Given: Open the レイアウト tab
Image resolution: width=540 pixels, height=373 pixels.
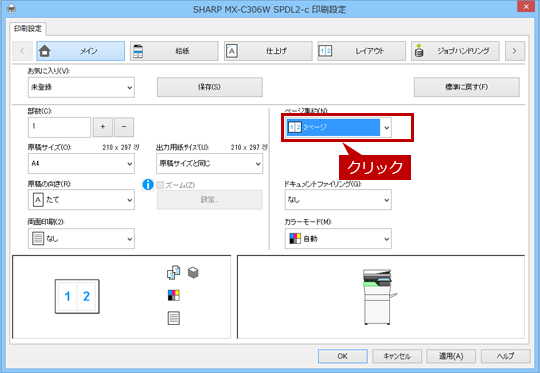Looking at the screenshot, I should (x=361, y=51).
